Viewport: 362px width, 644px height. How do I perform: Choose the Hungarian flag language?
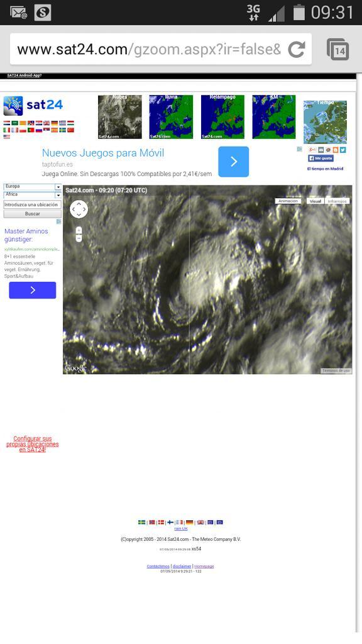70,123
